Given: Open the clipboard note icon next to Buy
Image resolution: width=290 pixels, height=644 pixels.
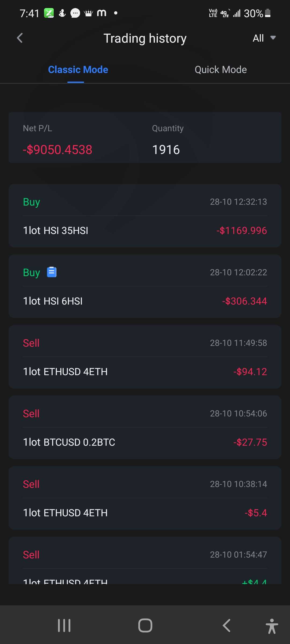Looking at the screenshot, I should 52,272.
